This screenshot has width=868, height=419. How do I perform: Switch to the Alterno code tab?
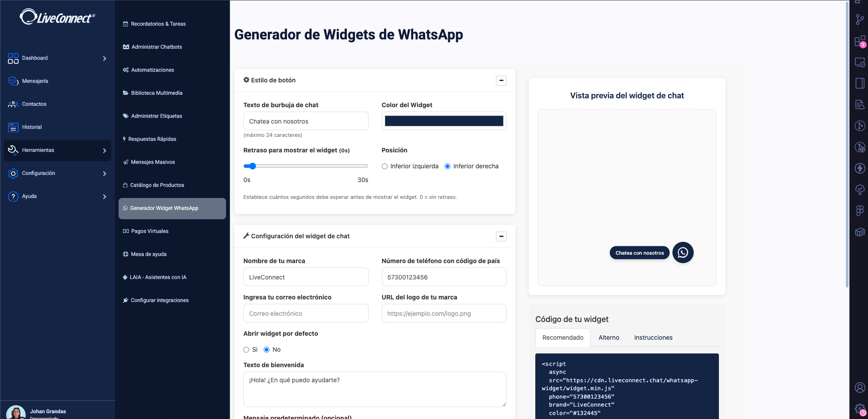coord(609,338)
